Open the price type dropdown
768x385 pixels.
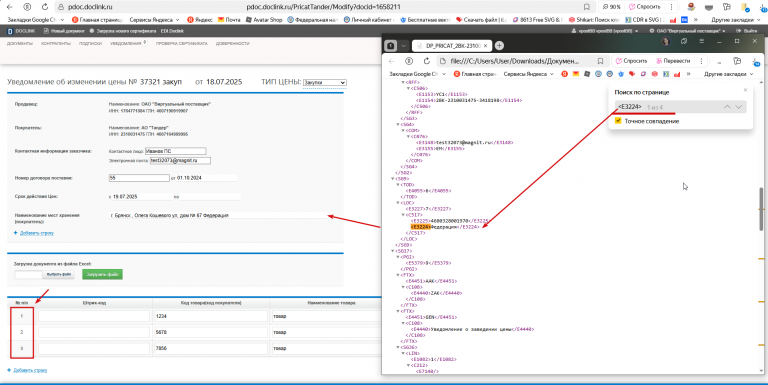tap(325, 82)
